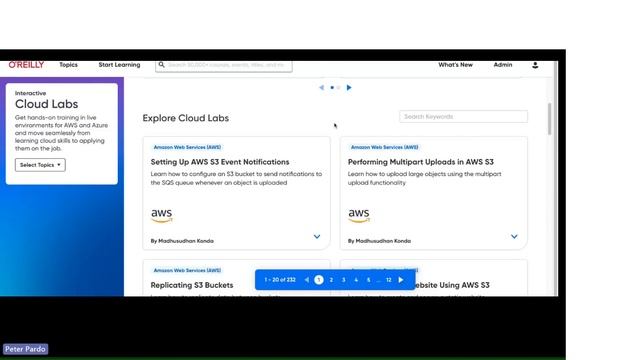Image resolution: width=640 pixels, height=360 pixels.
Task: Select pagination page 2
Action: point(331,280)
